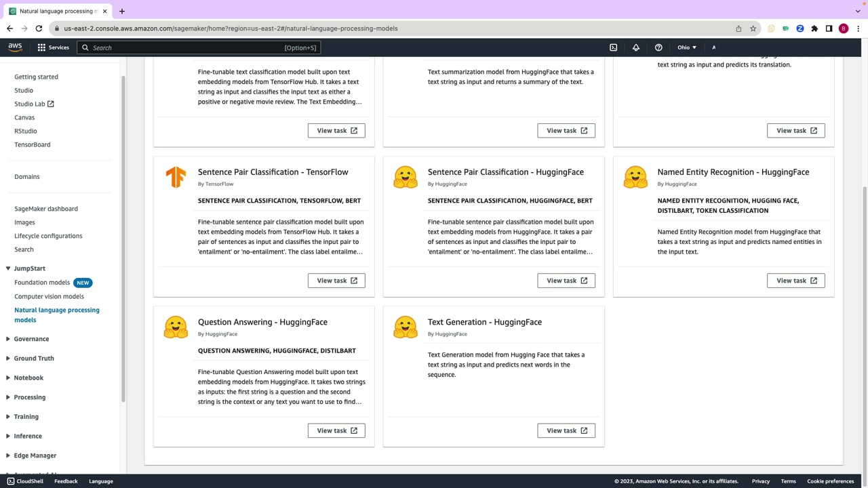This screenshot has height=488, width=868.
Task: Expand the Training section
Action: (x=8, y=417)
